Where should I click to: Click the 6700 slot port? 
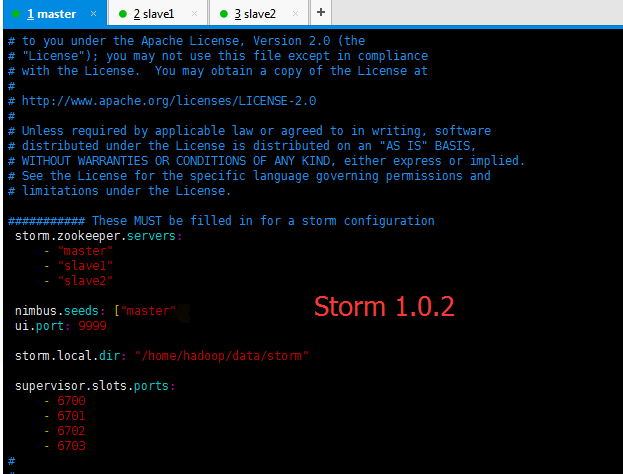point(71,400)
